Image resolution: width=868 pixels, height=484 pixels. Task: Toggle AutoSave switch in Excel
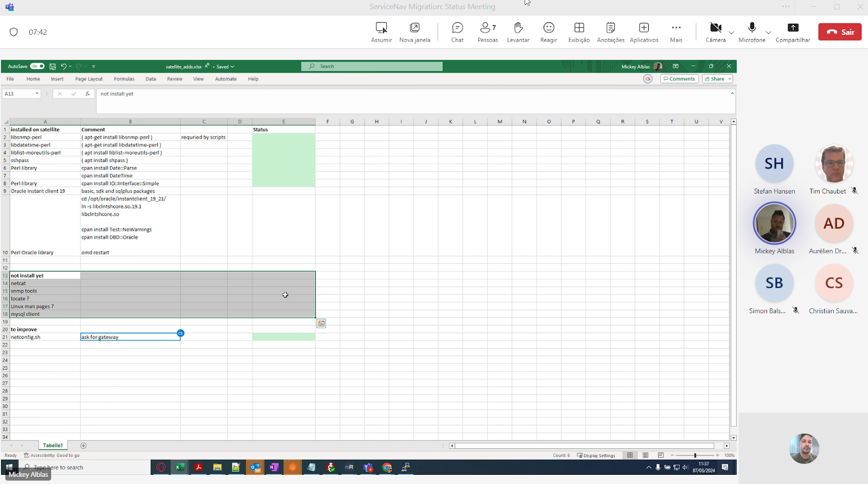(37, 66)
